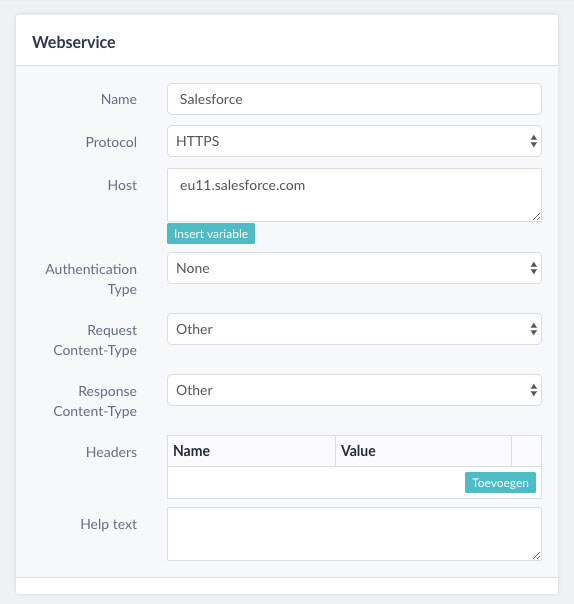The width and height of the screenshot is (574, 604).
Task: Expand the Response Content-Type dropdown
Action: point(354,390)
